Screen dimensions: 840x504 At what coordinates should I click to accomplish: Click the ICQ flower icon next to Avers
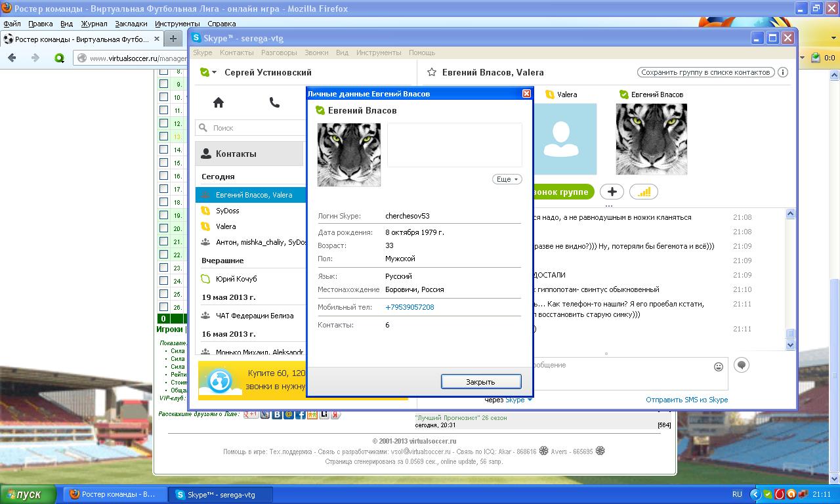tap(600, 451)
